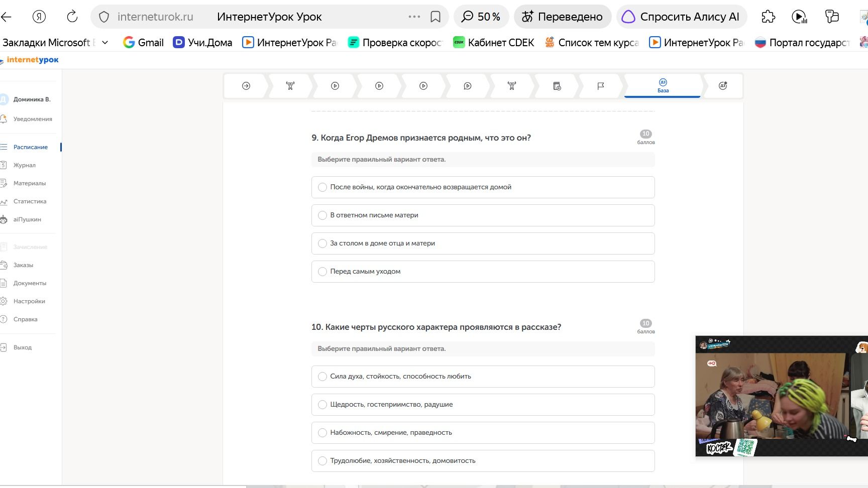Click question 10 text about черты русского характера

[436, 327]
